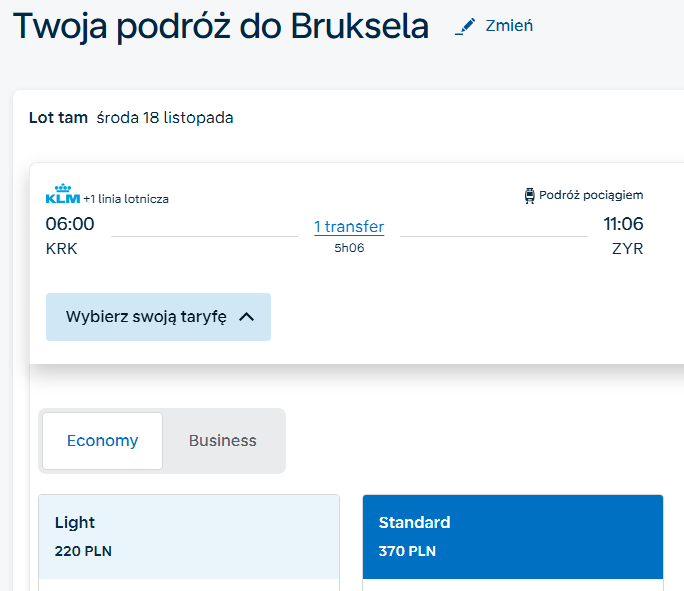Click the KLM airline logo
Screen dimensions: 684x591
tap(63, 194)
